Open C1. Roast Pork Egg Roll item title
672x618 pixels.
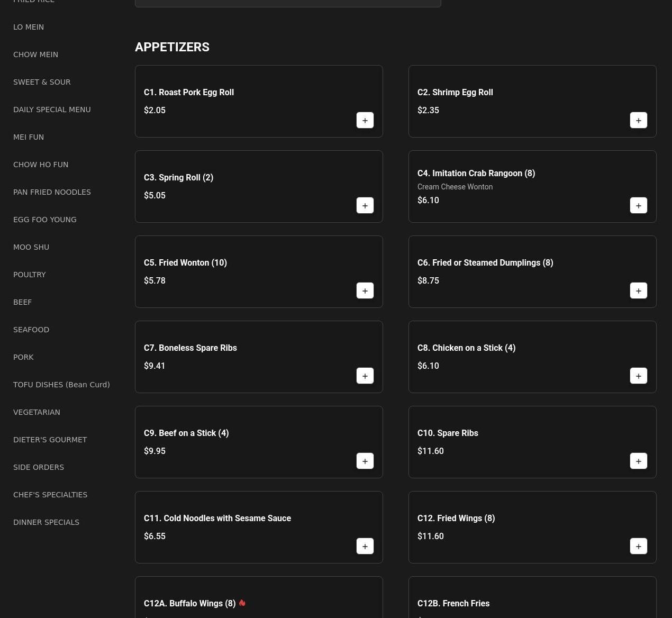pyautogui.click(x=189, y=92)
